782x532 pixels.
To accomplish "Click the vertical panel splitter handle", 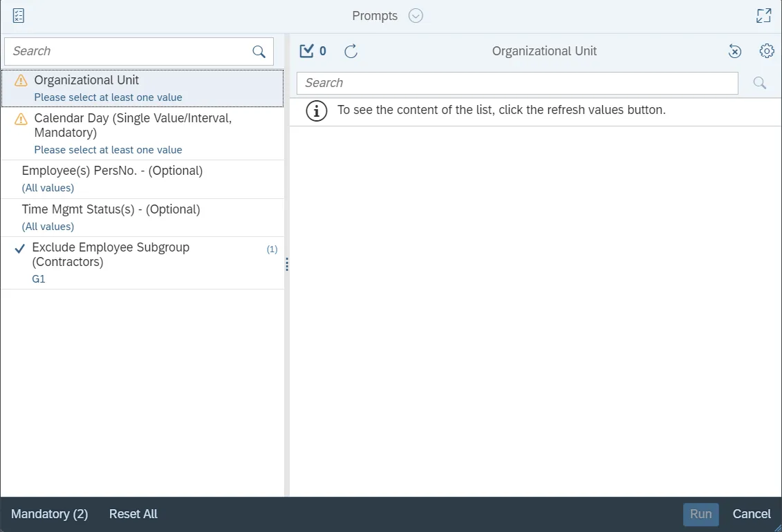I will tap(287, 265).
